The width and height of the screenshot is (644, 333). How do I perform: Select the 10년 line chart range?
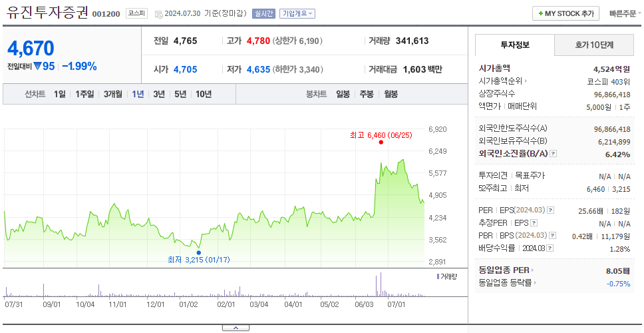coord(204,94)
